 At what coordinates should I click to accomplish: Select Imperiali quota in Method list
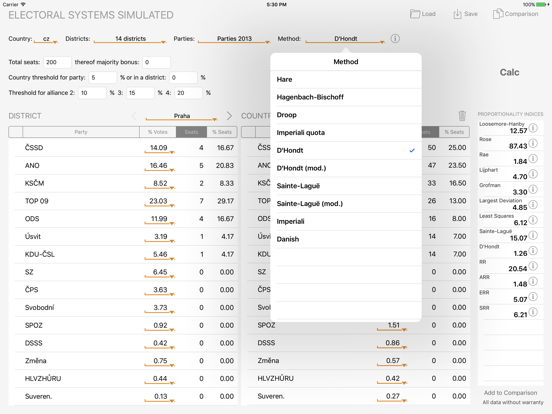[346, 133]
